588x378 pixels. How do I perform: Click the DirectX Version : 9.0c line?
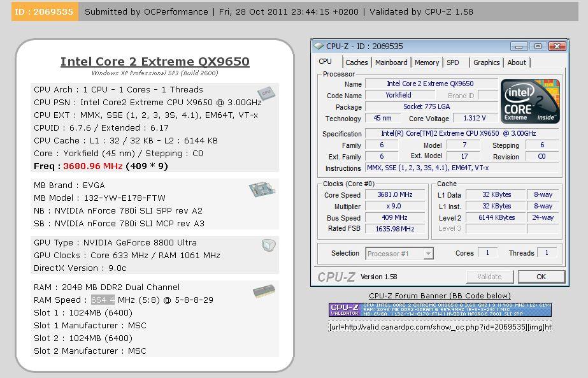click(80, 268)
